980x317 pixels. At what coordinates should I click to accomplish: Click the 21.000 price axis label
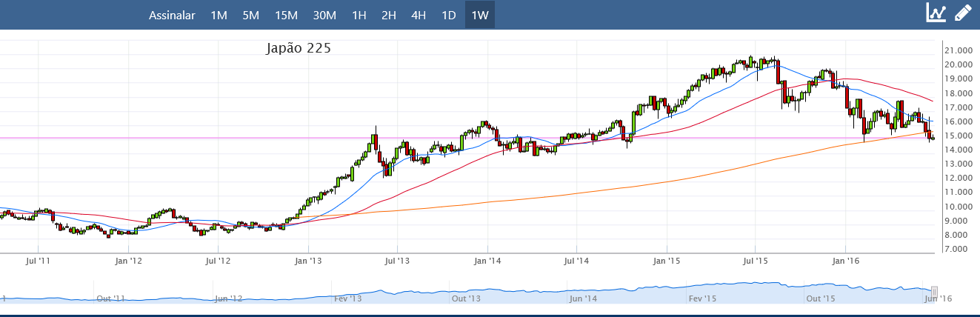[958, 50]
